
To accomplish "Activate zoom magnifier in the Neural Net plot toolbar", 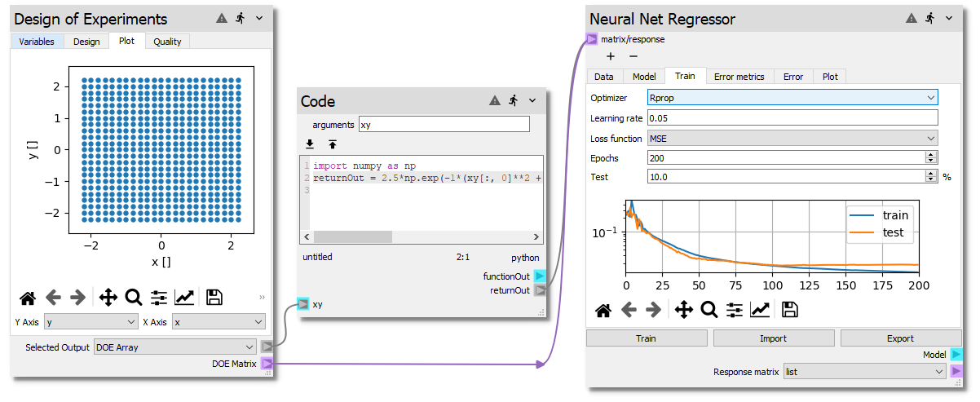I will (709, 309).
